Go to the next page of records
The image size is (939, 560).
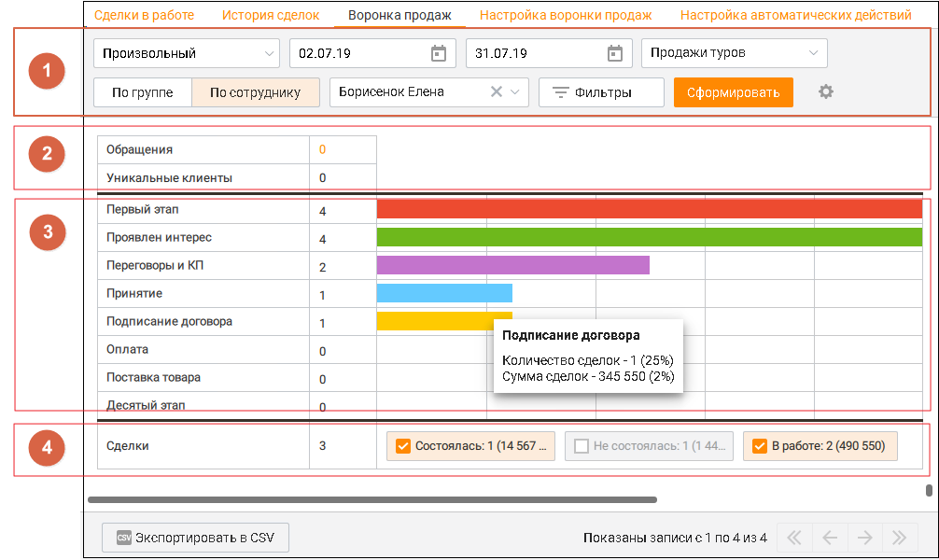point(864,538)
